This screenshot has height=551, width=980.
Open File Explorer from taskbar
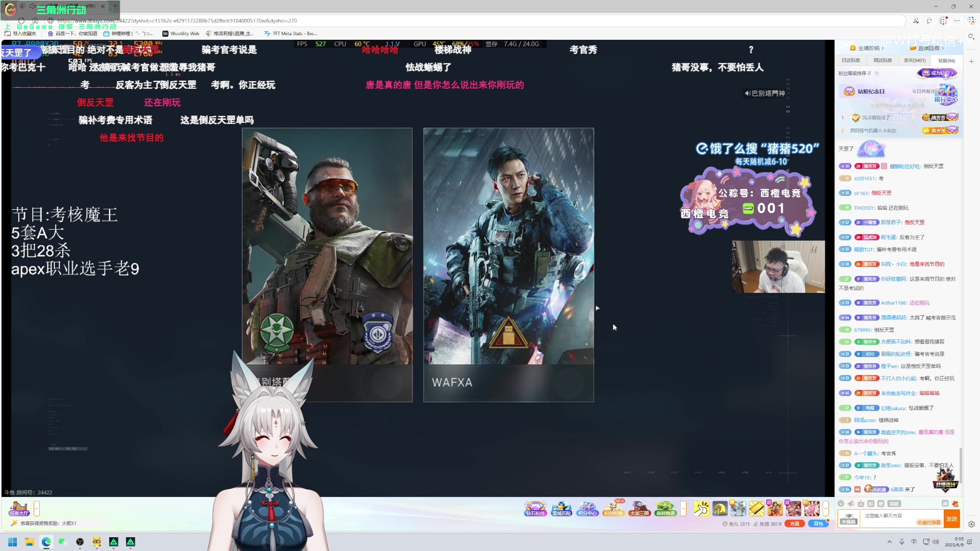(x=30, y=542)
